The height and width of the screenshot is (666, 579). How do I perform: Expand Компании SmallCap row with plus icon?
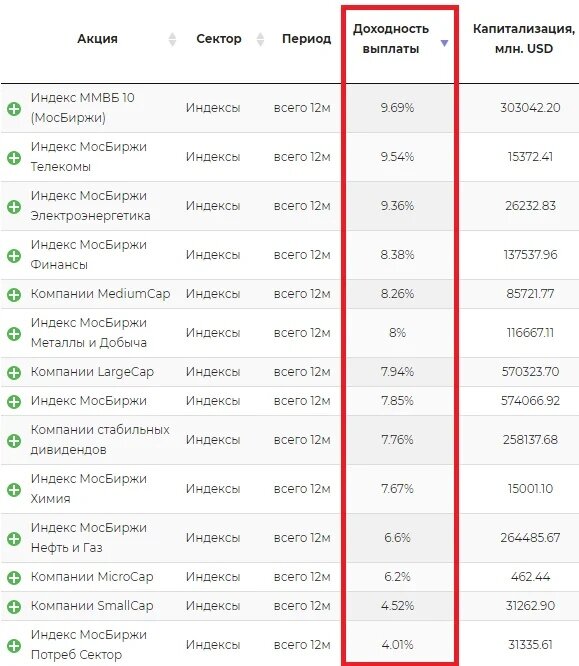[14, 607]
